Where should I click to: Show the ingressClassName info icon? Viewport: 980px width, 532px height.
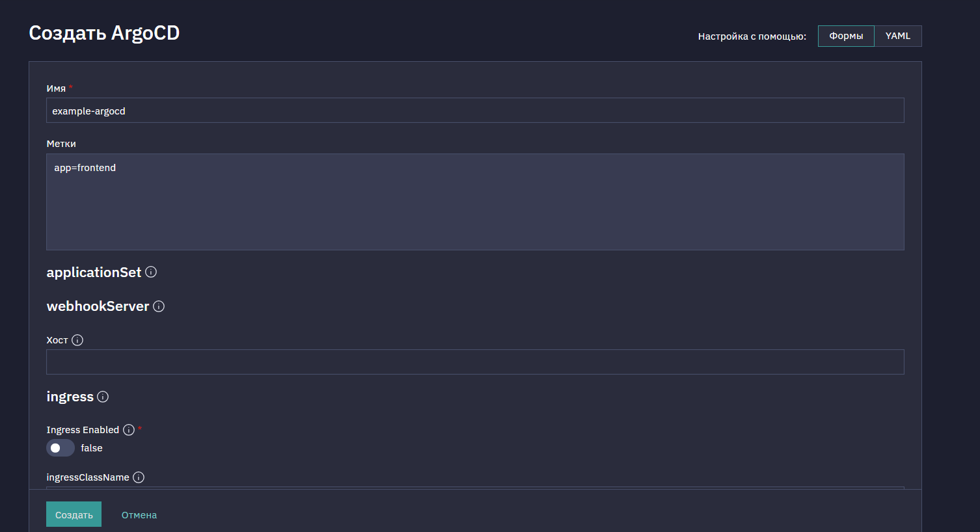pyautogui.click(x=139, y=477)
